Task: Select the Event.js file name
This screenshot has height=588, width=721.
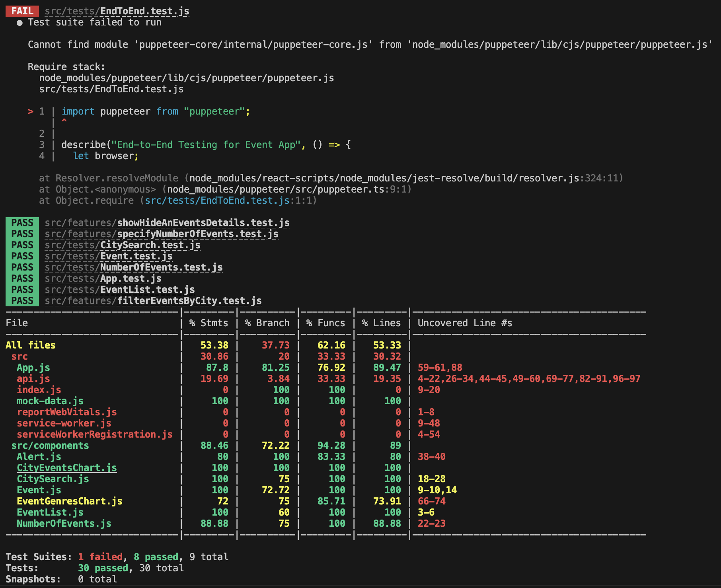Action: click(39, 490)
